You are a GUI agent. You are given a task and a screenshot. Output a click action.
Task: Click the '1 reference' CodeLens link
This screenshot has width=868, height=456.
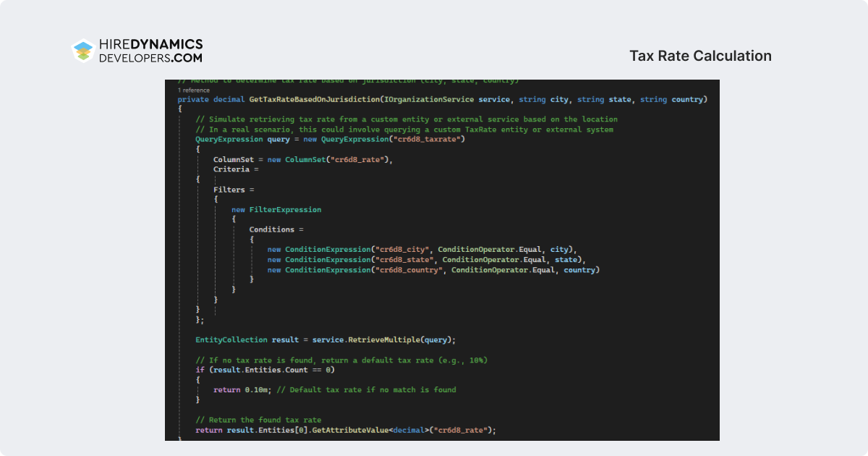click(192, 90)
